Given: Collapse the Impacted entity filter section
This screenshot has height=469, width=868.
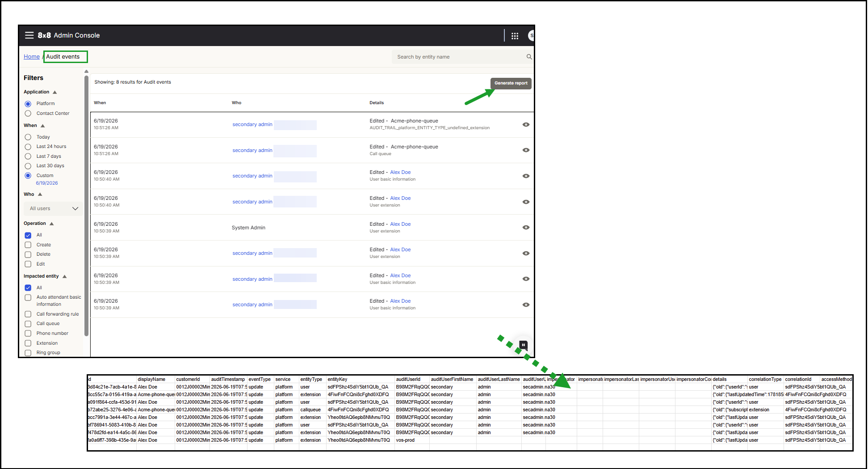Looking at the screenshot, I should tap(65, 276).
